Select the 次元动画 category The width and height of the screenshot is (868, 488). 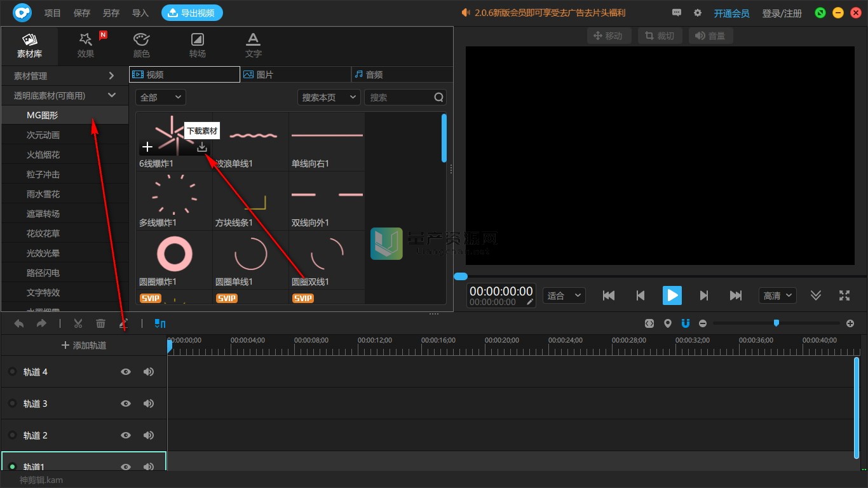[x=65, y=135]
